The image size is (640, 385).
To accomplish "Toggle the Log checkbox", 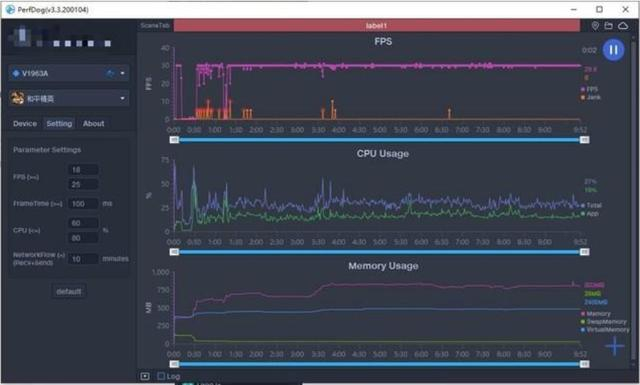I will click(x=161, y=376).
